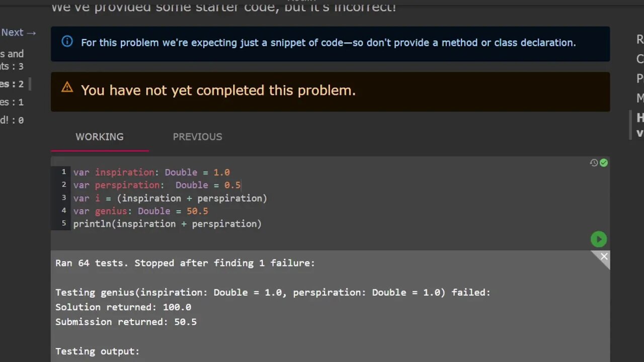
Task: Select the sidebar entry ending in ': 3'
Action: pyautogui.click(x=12, y=60)
